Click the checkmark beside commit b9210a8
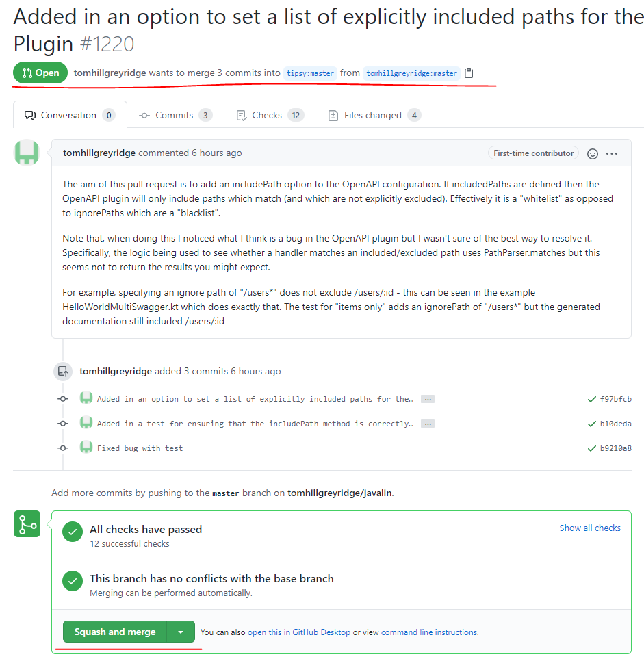644x661 pixels. click(x=593, y=448)
